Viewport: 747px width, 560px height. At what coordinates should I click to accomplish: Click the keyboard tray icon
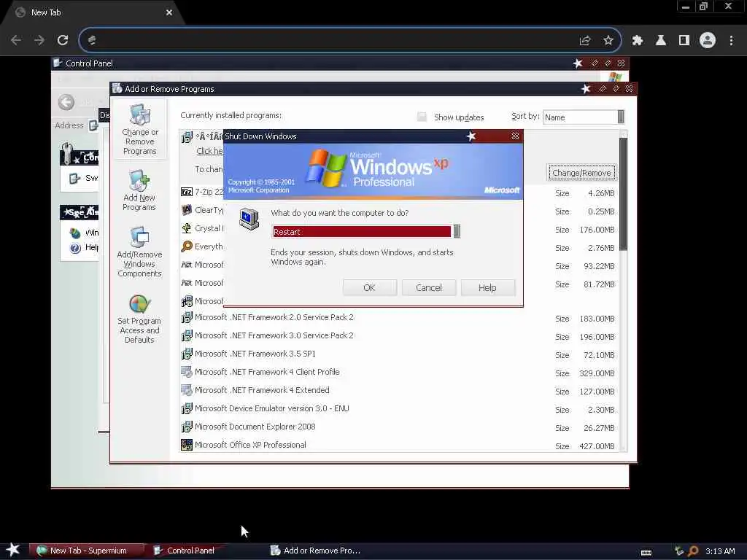coord(646,553)
